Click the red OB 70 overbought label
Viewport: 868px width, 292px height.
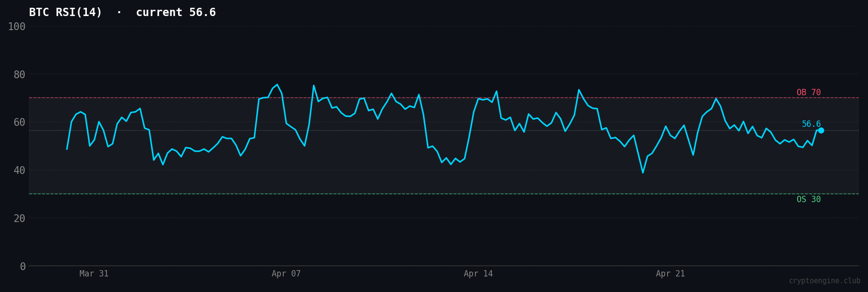pos(808,93)
